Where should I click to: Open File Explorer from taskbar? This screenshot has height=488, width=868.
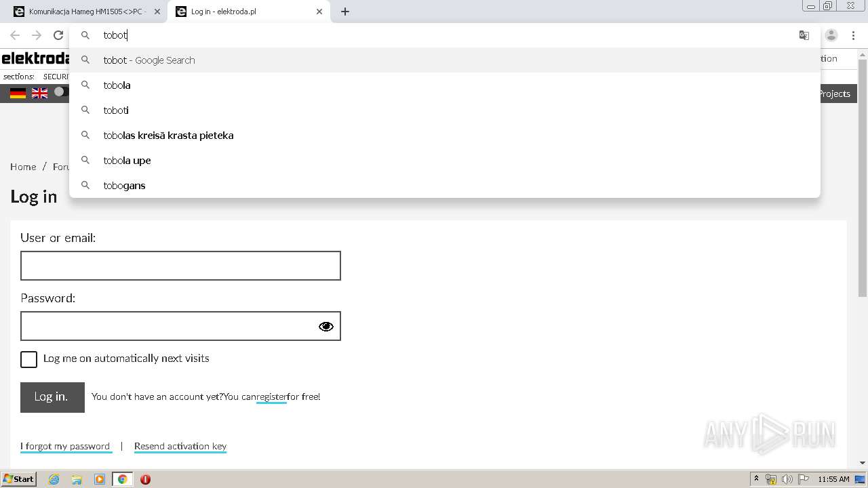click(x=77, y=479)
